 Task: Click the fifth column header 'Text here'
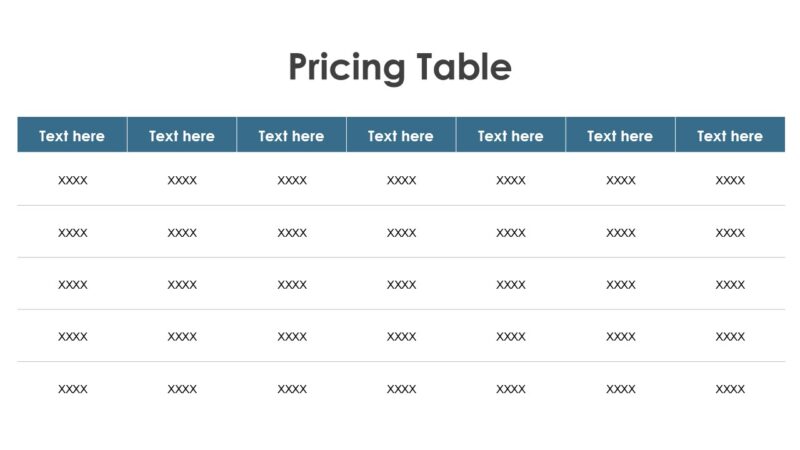pos(510,136)
